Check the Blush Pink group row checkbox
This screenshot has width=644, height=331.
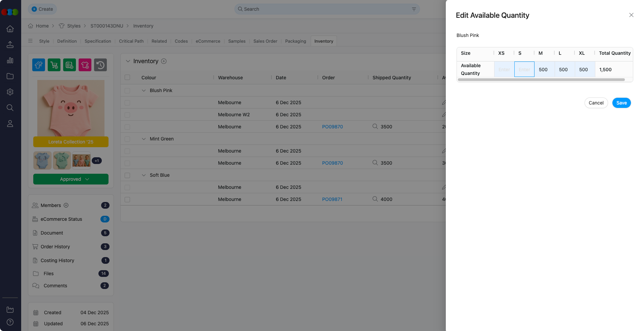tap(127, 91)
